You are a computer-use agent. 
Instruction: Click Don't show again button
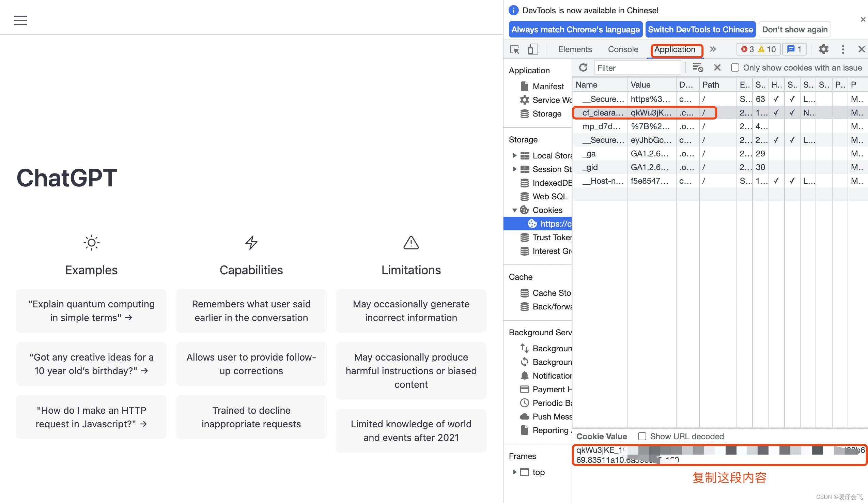pos(795,30)
